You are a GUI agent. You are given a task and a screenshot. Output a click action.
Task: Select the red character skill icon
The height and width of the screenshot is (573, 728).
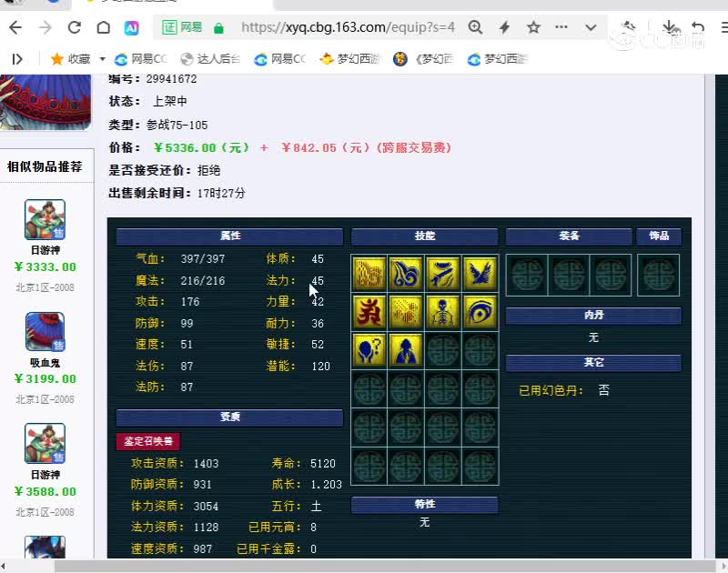point(369,312)
